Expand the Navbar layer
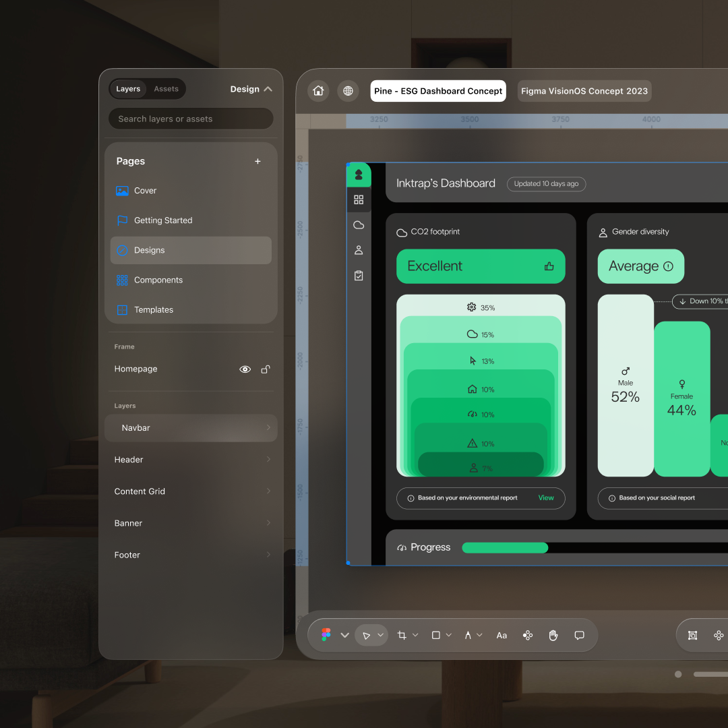Screen dimensions: 728x728 [x=268, y=427]
